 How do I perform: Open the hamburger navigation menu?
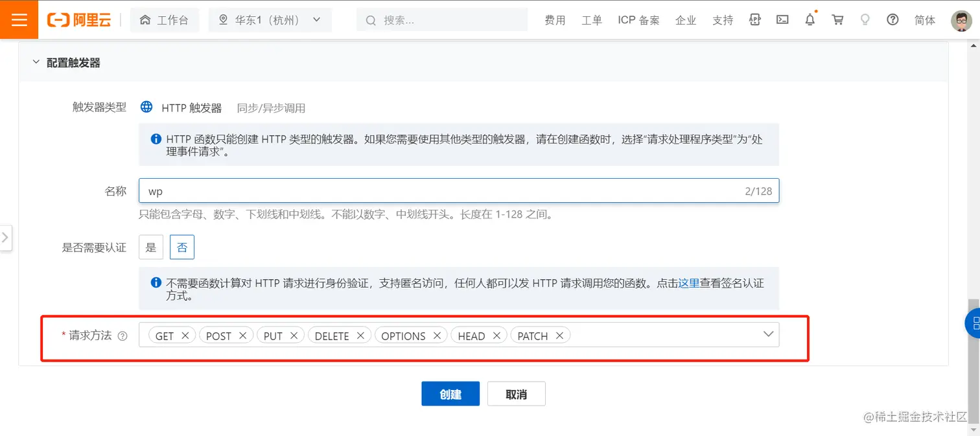click(19, 19)
